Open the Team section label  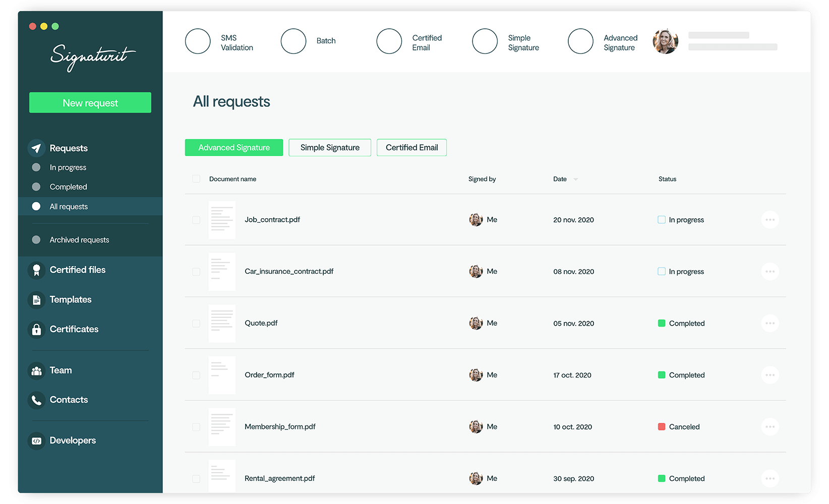(61, 371)
